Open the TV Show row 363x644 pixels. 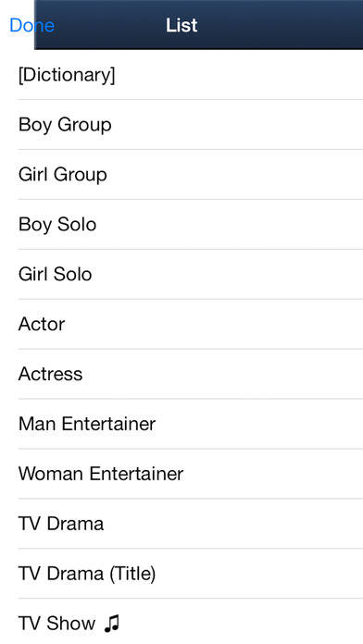(x=181, y=622)
